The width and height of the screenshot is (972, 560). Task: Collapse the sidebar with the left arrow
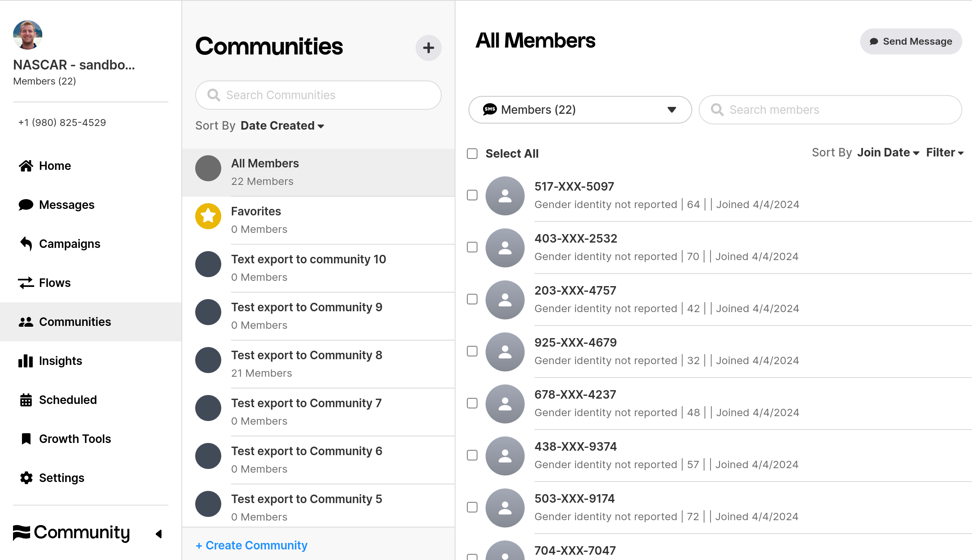[159, 534]
